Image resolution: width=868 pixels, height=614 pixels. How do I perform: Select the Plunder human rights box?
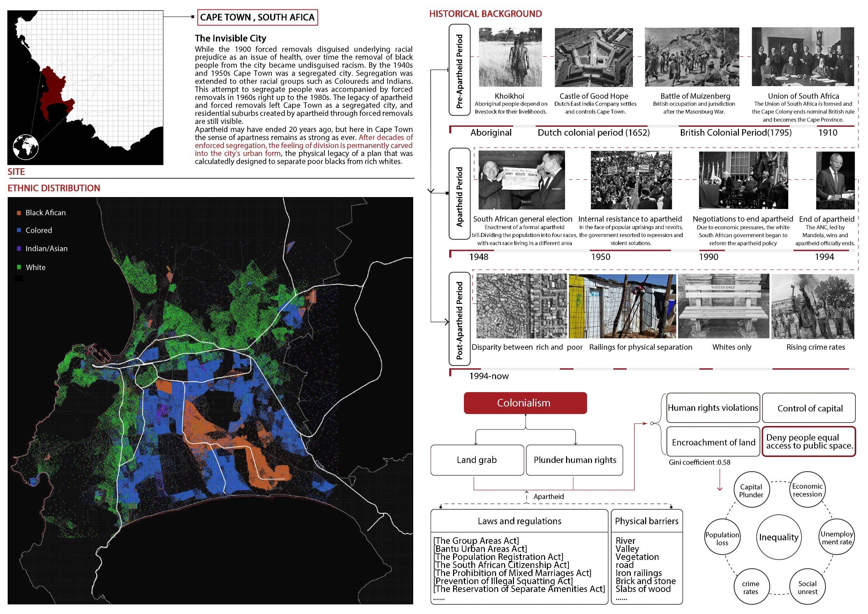click(574, 460)
